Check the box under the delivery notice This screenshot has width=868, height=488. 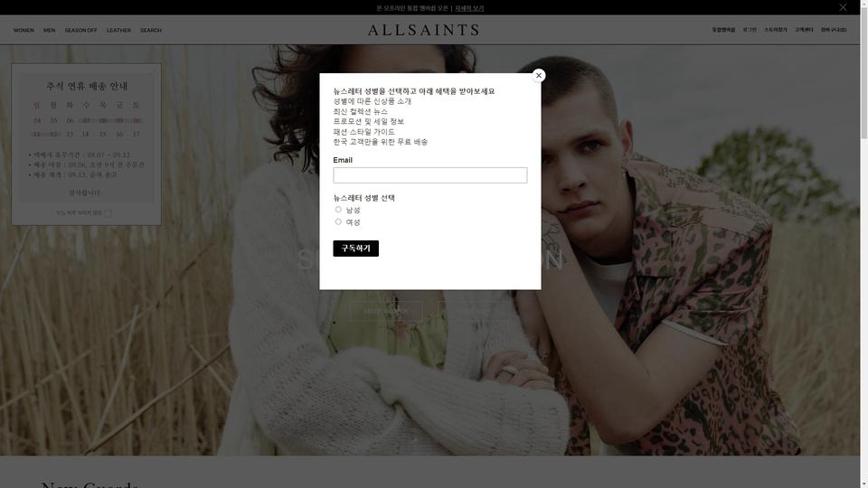[108, 213]
